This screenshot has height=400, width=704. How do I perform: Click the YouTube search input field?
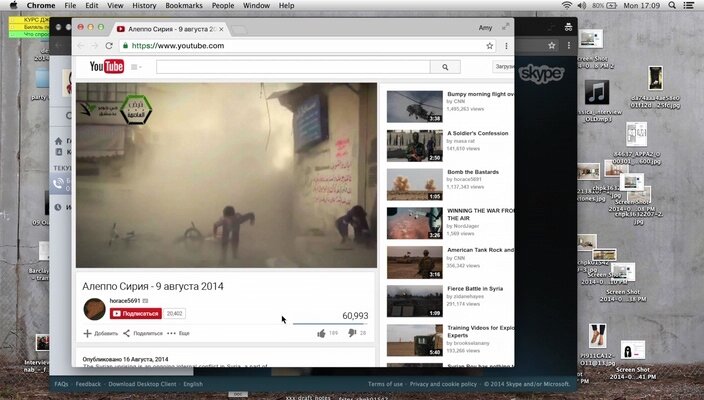292,67
